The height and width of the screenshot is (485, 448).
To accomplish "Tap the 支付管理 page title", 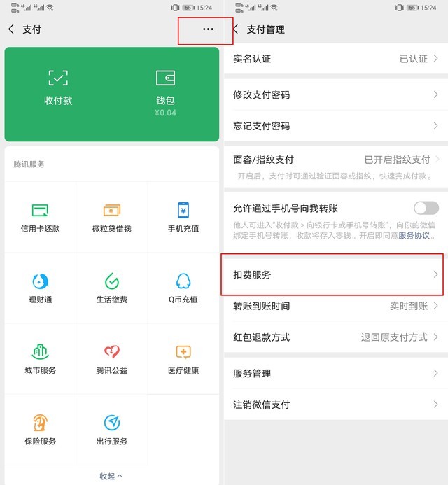I will coord(266,29).
